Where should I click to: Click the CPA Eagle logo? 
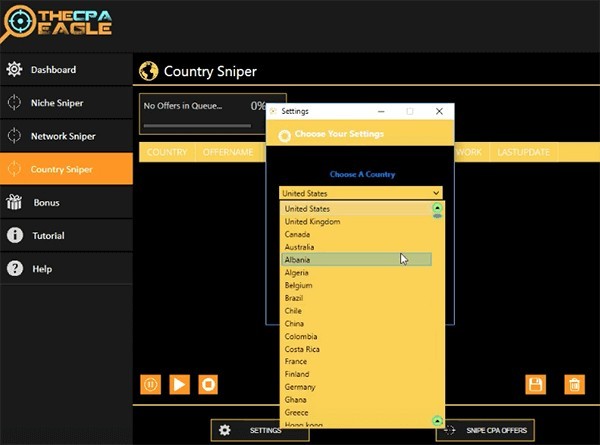point(57,23)
